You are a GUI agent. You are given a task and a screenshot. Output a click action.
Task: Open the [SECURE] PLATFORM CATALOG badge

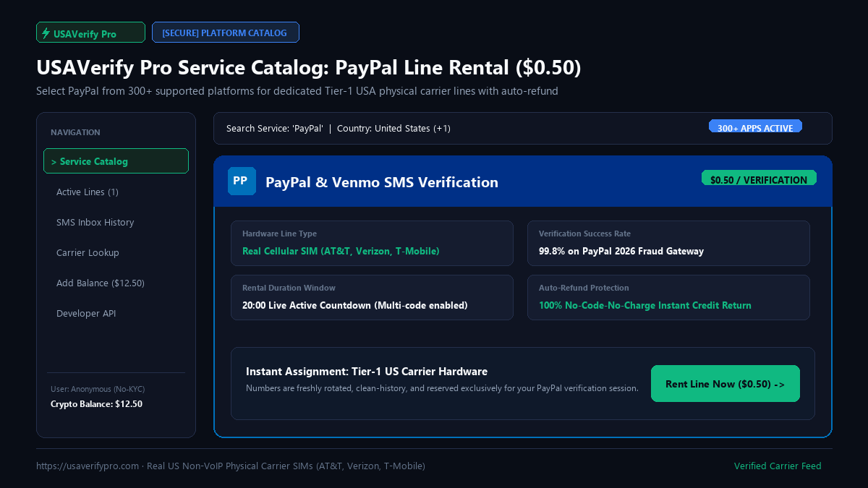click(225, 33)
